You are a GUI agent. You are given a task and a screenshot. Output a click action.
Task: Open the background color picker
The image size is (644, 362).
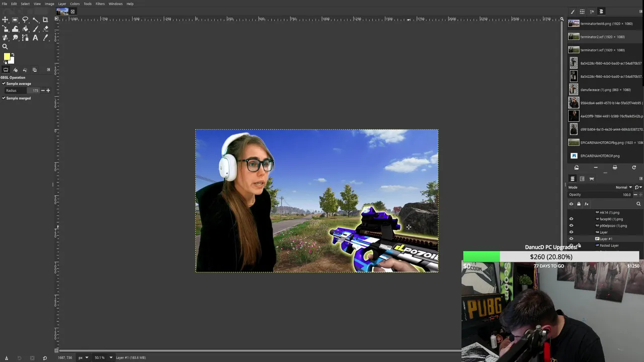click(12, 61)
